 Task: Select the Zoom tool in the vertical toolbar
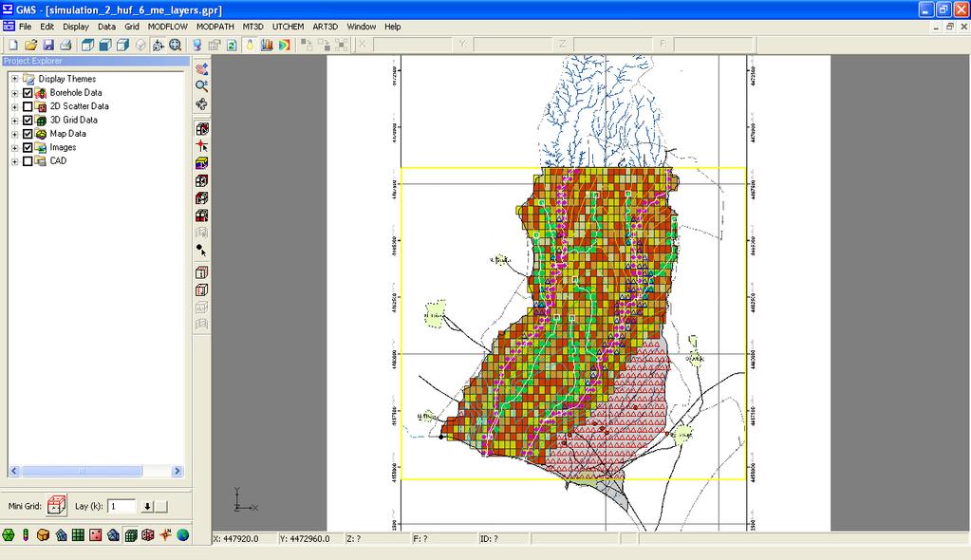tap(201, 86)
